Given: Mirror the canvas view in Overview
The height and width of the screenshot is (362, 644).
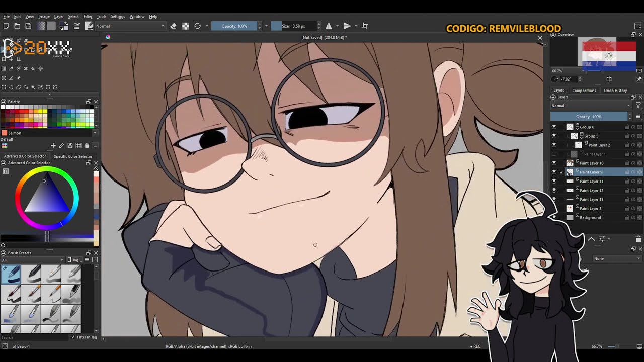Looking at the screenshot, I should pos(609,79).
